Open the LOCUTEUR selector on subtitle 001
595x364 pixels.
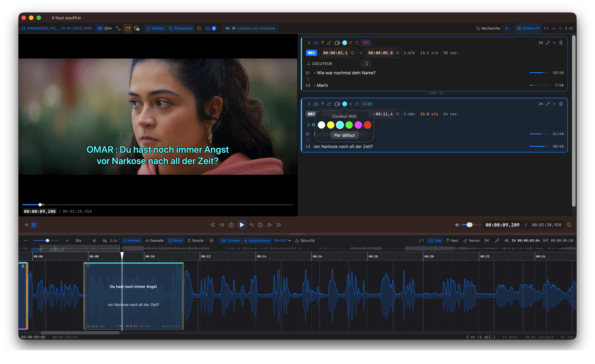point(367,63)
